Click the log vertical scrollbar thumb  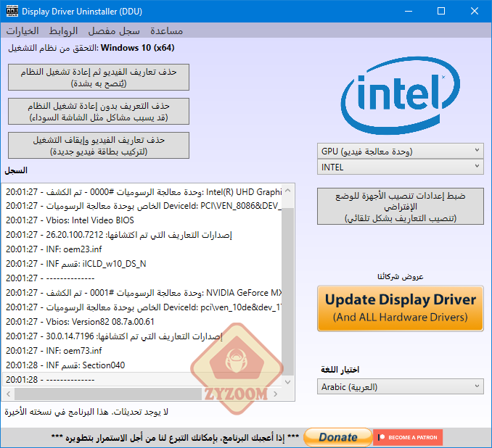tap(288, 291)
